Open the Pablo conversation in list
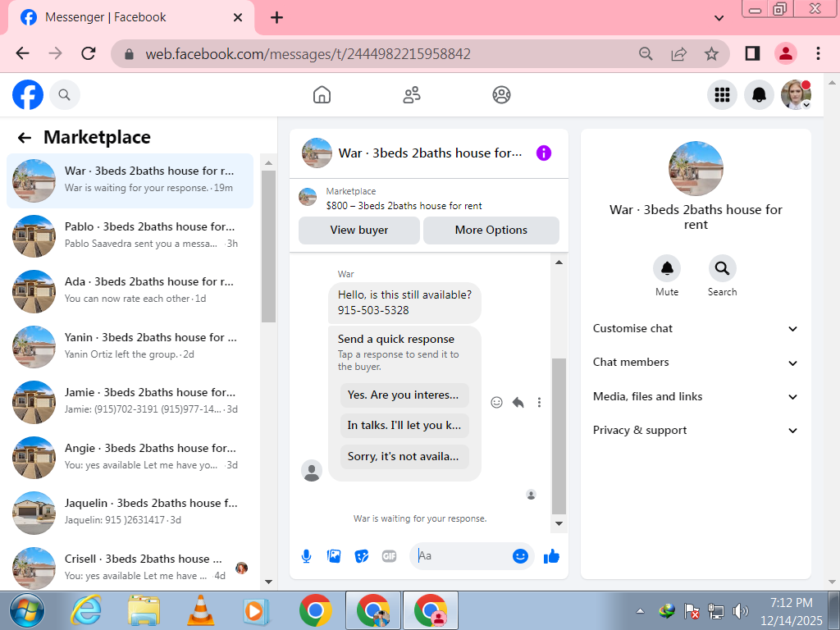 click(x=130, y=235)
